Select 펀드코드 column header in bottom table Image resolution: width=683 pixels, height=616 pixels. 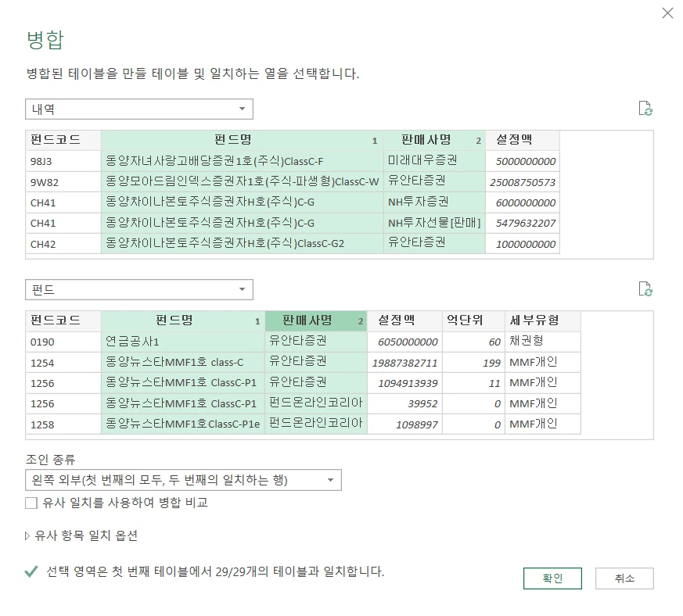55,321
